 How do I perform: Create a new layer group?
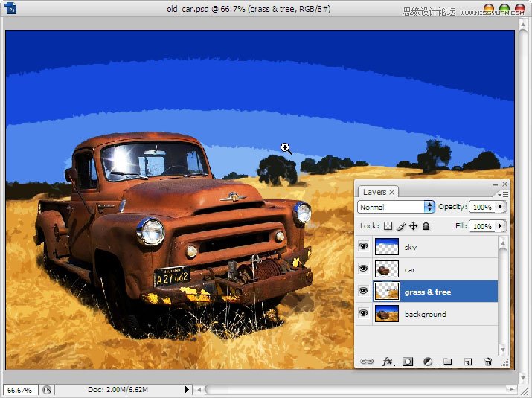pyautogui.click(x=448, y=361)
